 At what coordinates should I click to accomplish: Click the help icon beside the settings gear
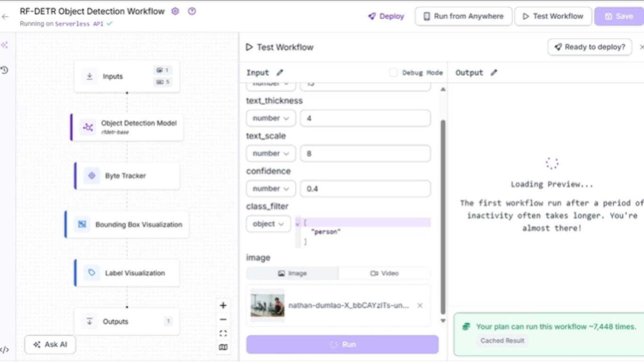point(192,11)
